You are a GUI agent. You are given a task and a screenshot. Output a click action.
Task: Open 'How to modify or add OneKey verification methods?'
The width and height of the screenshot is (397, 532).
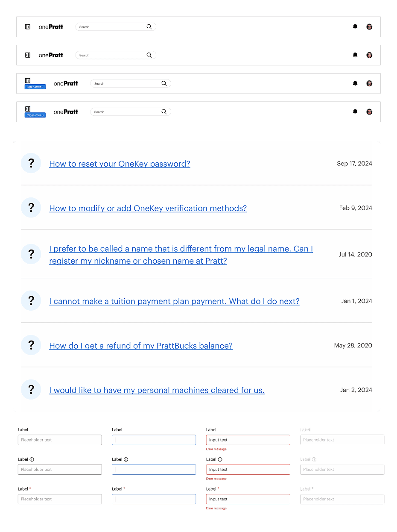tap(148, 208)
